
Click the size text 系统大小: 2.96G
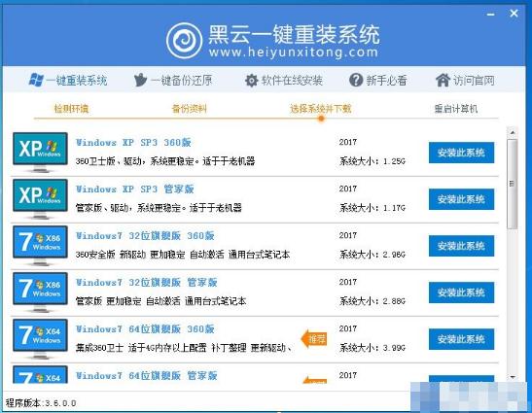click(372, 255)
